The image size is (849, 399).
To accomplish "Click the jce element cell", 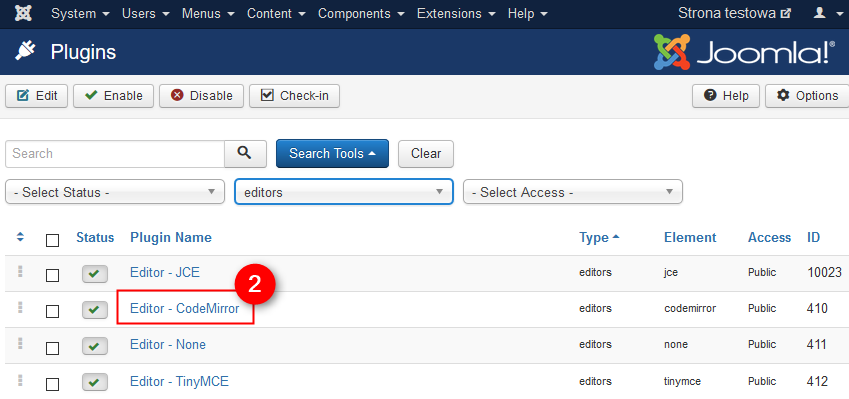I will click(671, 272).
